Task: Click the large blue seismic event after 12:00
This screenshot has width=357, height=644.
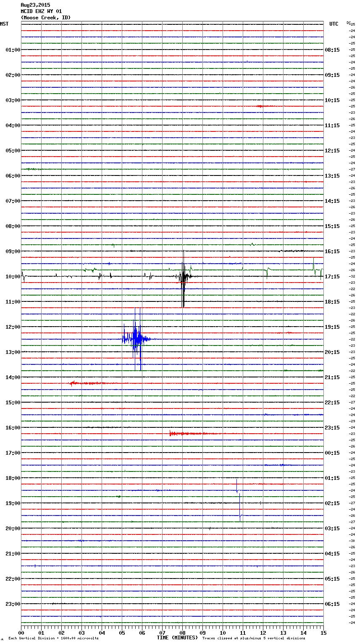Action: pos(136,339)
